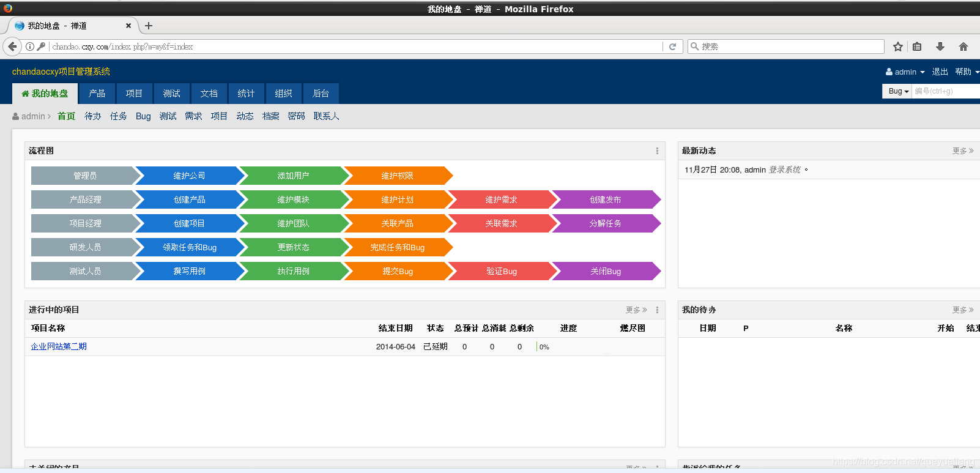Image resolution: width=980 pixels, height=473 pixels.
Task: Open the downloads arrow icon
Action: (x=940, y=47)
